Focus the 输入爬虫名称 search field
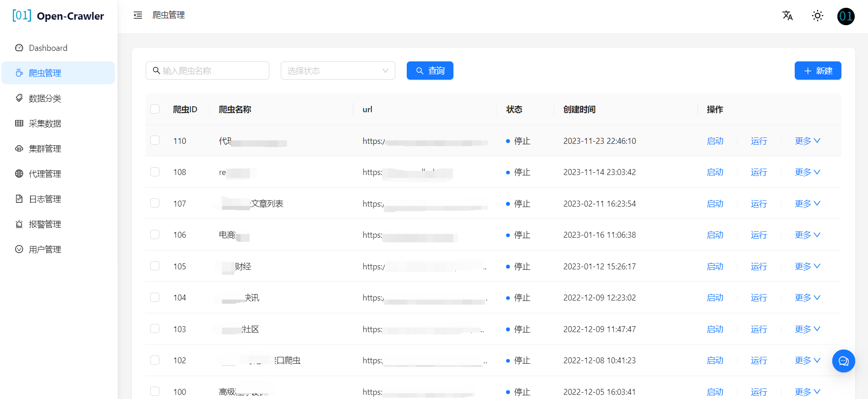Viewport: 868px width, 399px height. click(x=207, y=71)
